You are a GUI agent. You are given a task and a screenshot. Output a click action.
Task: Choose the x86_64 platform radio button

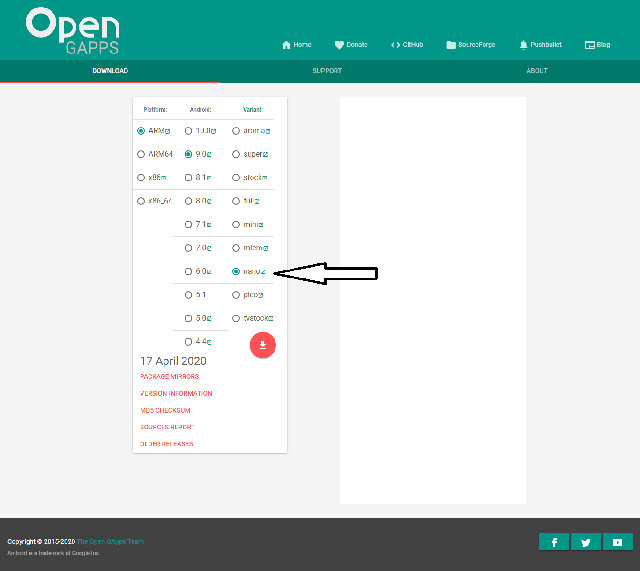141,201
